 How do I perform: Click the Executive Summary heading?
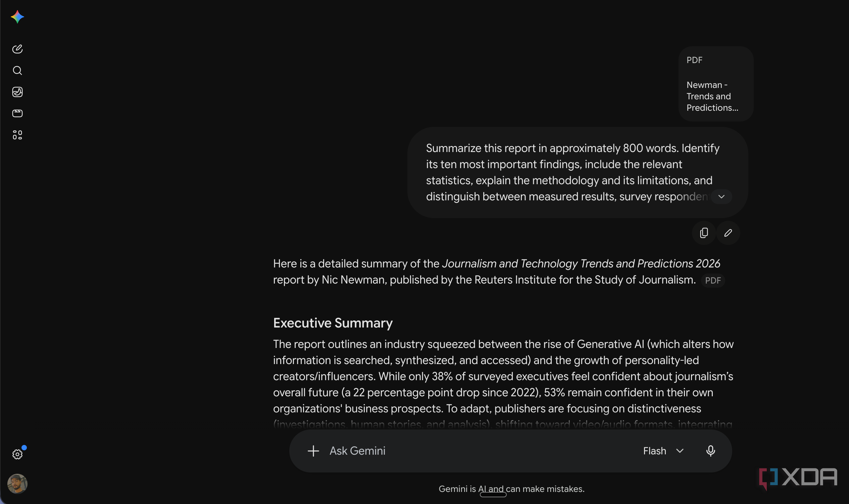(333, 323)
